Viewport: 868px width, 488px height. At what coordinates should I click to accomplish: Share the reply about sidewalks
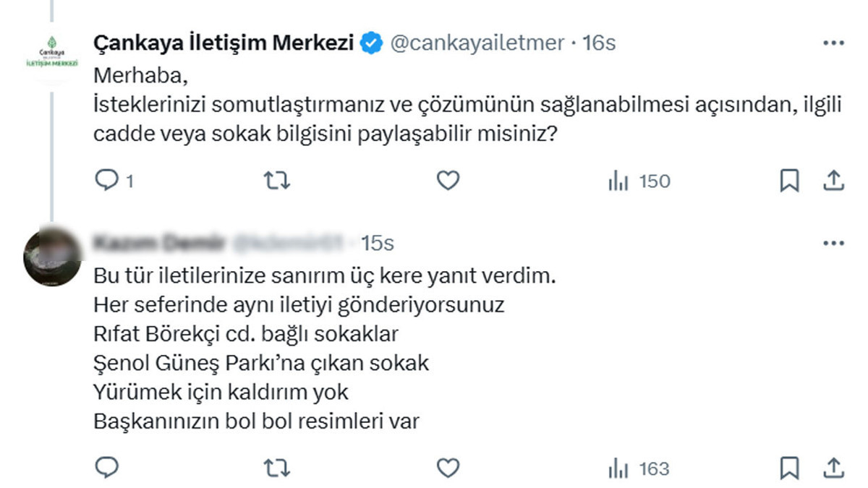coord(833,468)
